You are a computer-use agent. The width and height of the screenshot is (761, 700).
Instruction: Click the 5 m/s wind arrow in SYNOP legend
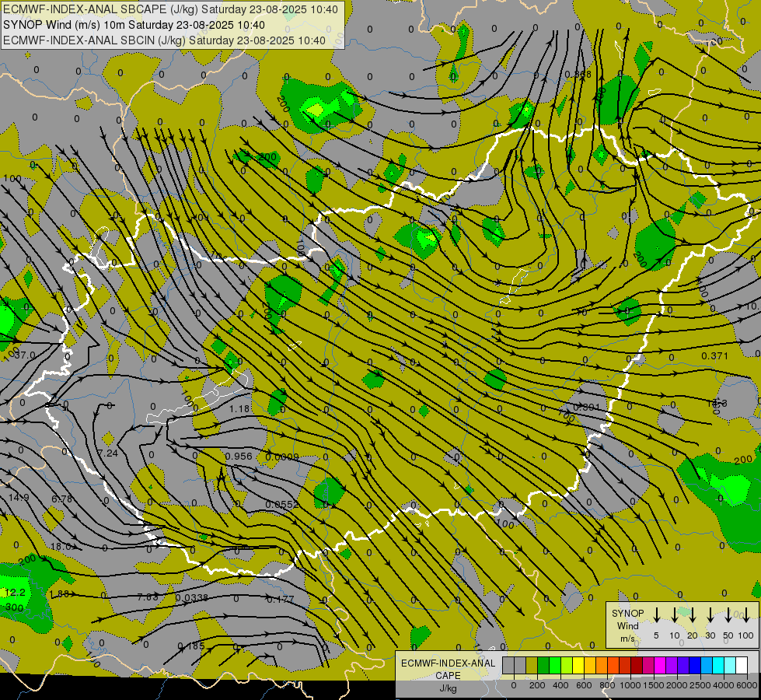coord(656,615)
